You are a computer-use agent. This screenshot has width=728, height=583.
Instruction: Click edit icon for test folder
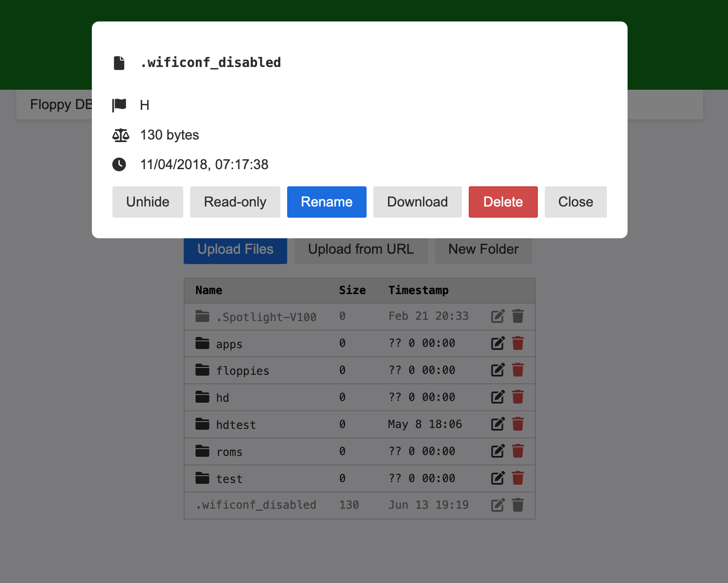[x=498, y=478]
